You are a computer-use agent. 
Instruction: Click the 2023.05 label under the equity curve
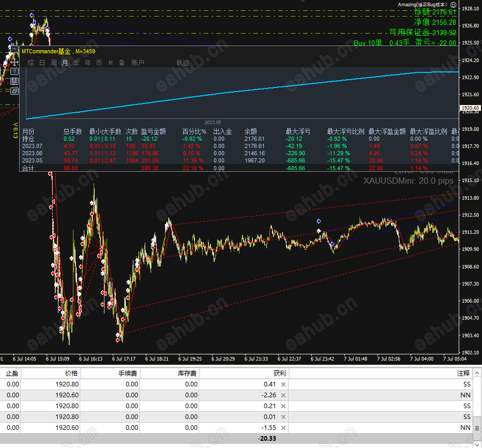pos(213,123)
